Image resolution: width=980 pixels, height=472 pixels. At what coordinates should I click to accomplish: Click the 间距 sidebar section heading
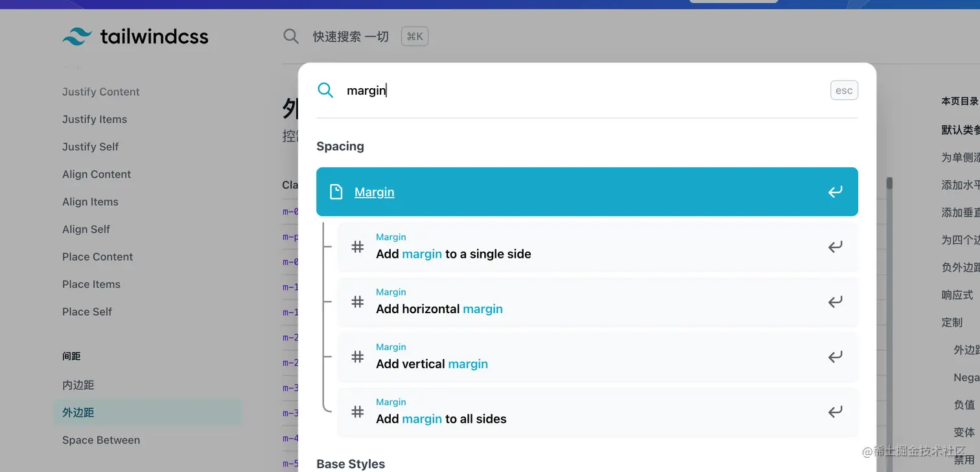coord(71,356)
